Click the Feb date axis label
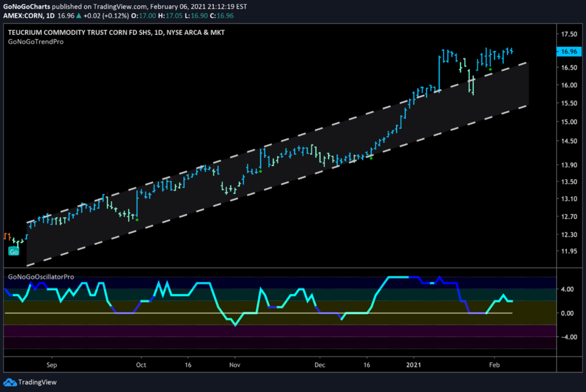586x392 pixels. (x=494, y=365)
